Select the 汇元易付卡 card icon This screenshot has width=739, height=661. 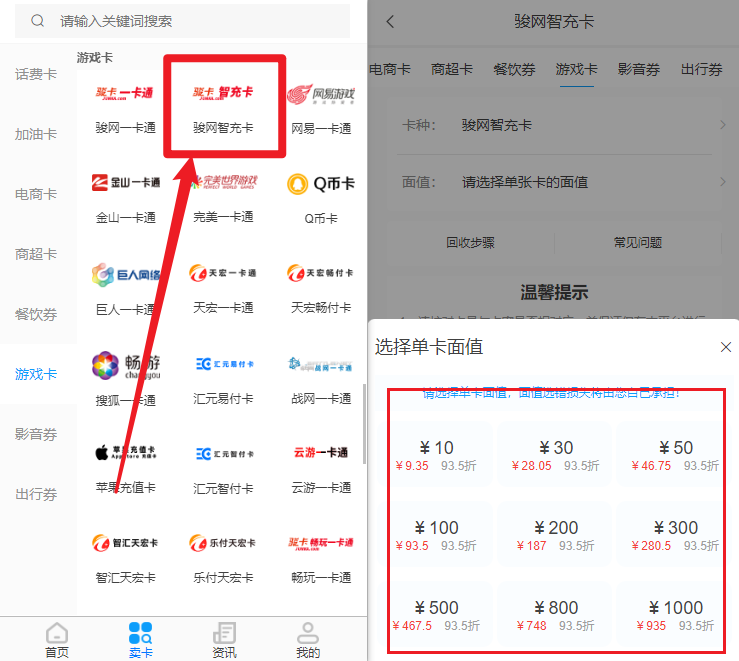point(225,364)
